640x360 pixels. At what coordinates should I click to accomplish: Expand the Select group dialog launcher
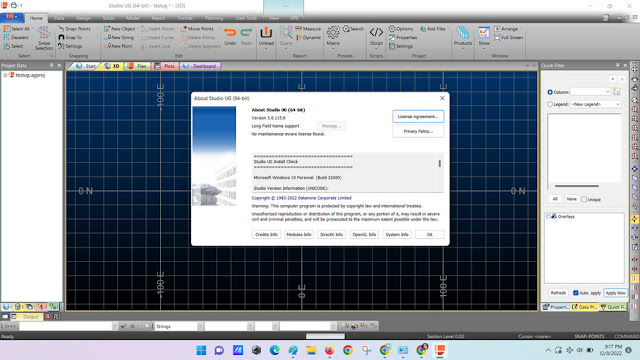[51, 56]
